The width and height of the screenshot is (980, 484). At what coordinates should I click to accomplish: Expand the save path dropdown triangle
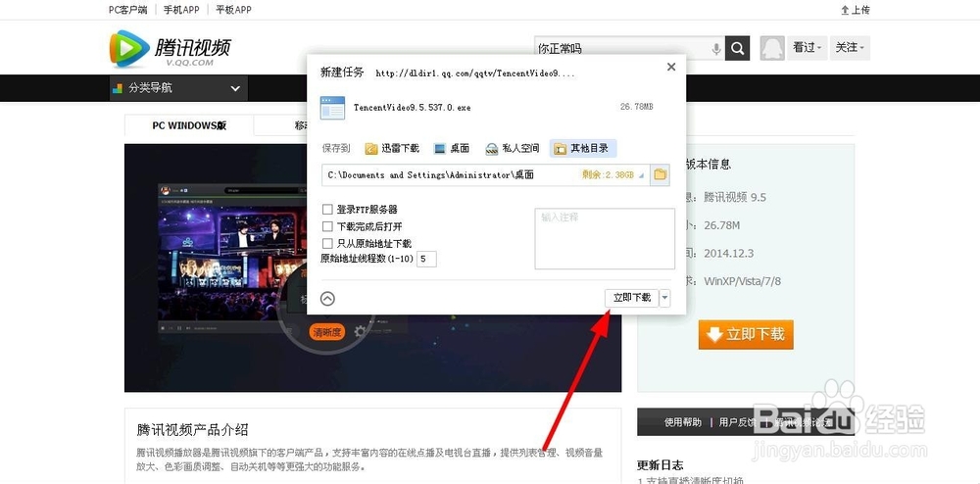point(641,175)
